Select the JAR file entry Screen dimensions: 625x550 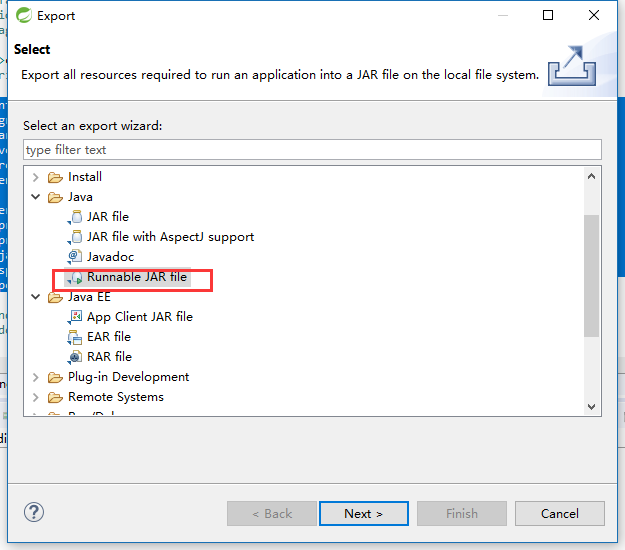[x=108, y=217]
